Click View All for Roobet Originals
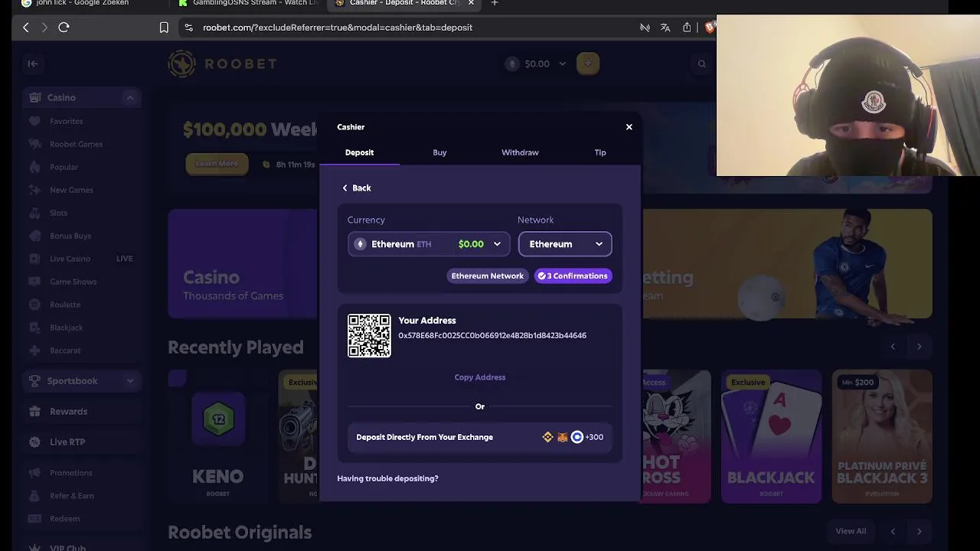This screenshot has height=551, width=980. 851,531
